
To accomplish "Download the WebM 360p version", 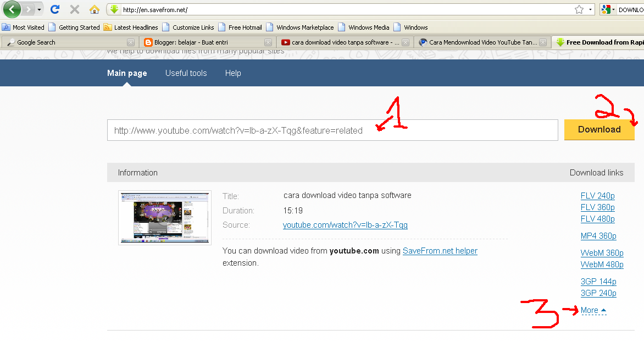I will [602, 253].
